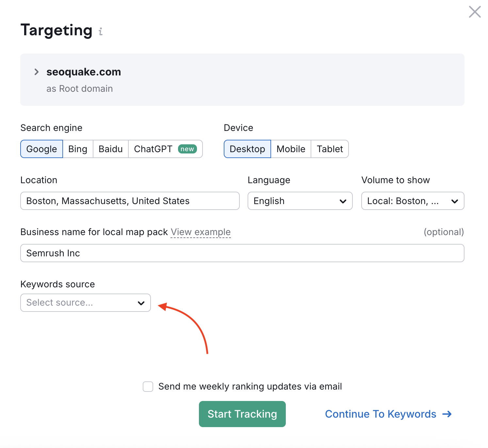The height and width of the screenshot is (448, 488).
Task: Choose Tablet device
Action: click(x=330, y=149)
